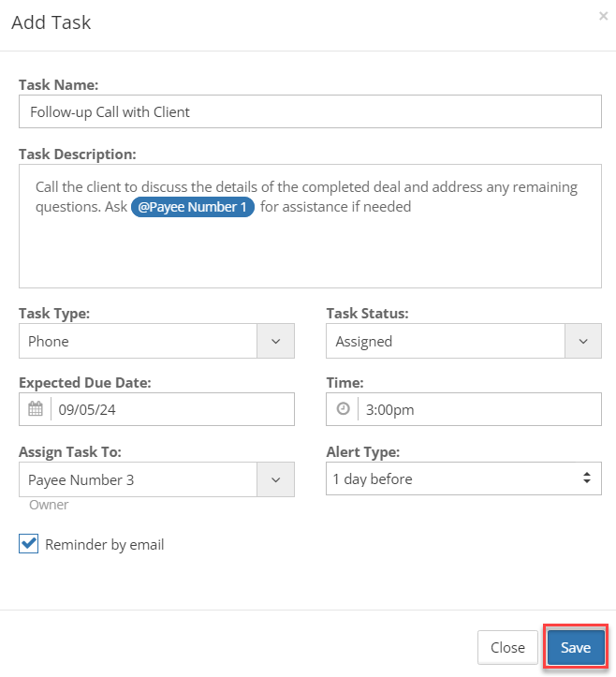The height and width of the screenshot is (677, 616).
Task: Click the Close button
Action: pos(507,647)
